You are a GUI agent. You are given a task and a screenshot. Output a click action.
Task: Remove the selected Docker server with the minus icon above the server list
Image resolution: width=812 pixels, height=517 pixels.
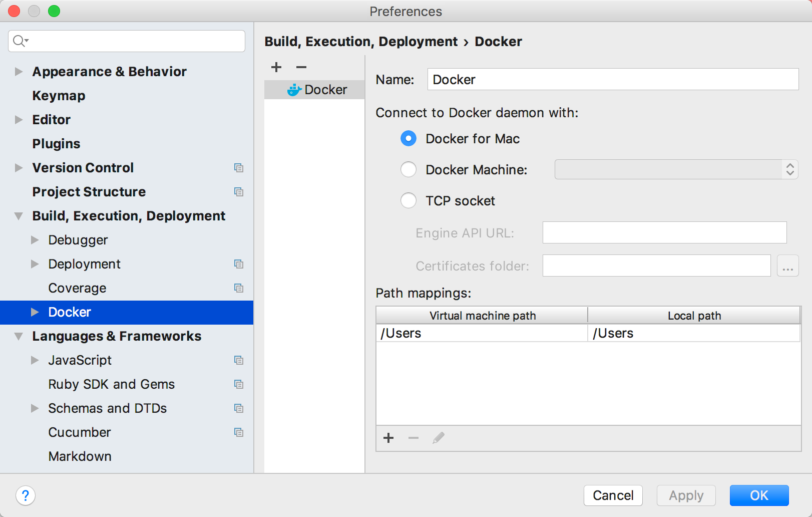(x=301, y=67)
